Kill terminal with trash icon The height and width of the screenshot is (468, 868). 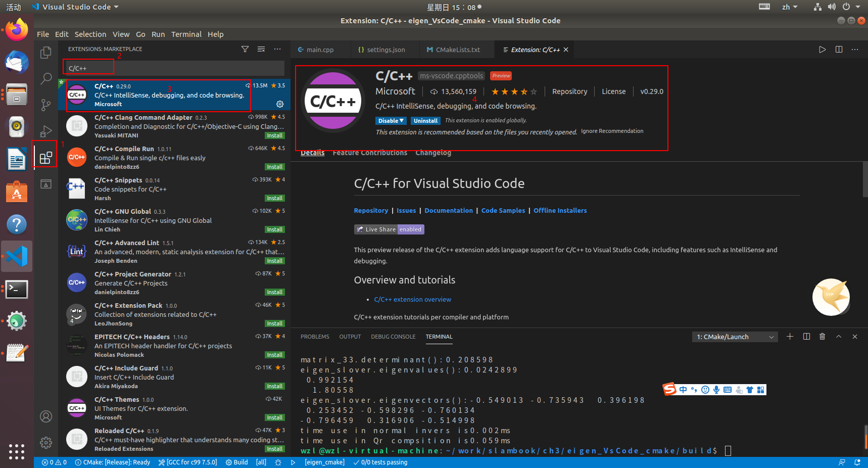(823, 337)
